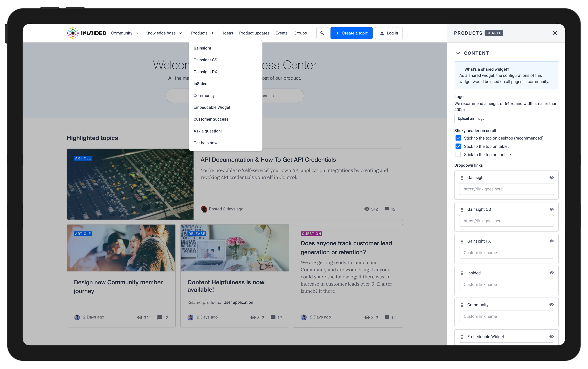Click comments icon on customer lead question card
588x369 pixels.
387,317
